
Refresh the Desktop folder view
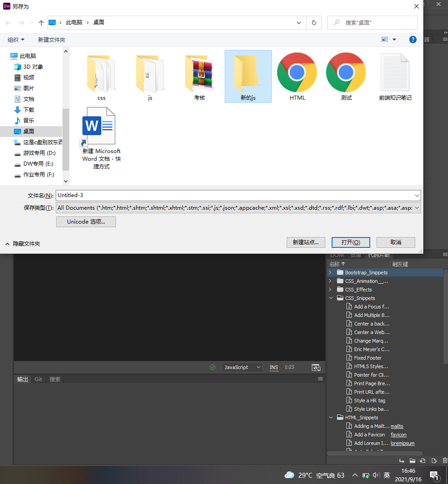point(314,22)
